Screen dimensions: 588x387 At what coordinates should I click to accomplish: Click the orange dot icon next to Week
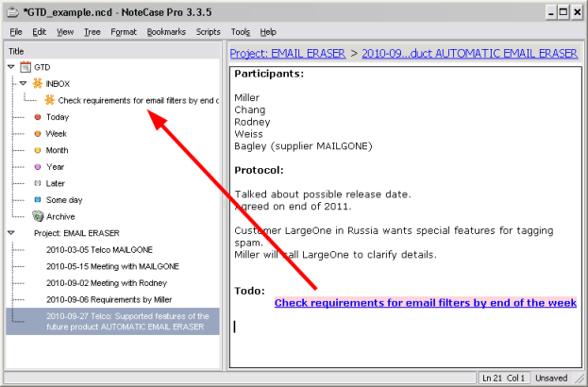38,133
